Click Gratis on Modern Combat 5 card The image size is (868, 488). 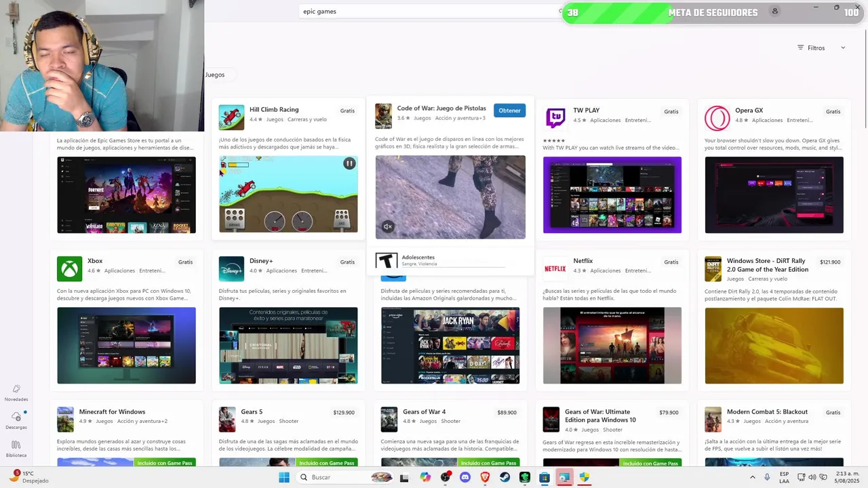click(833, 412)
